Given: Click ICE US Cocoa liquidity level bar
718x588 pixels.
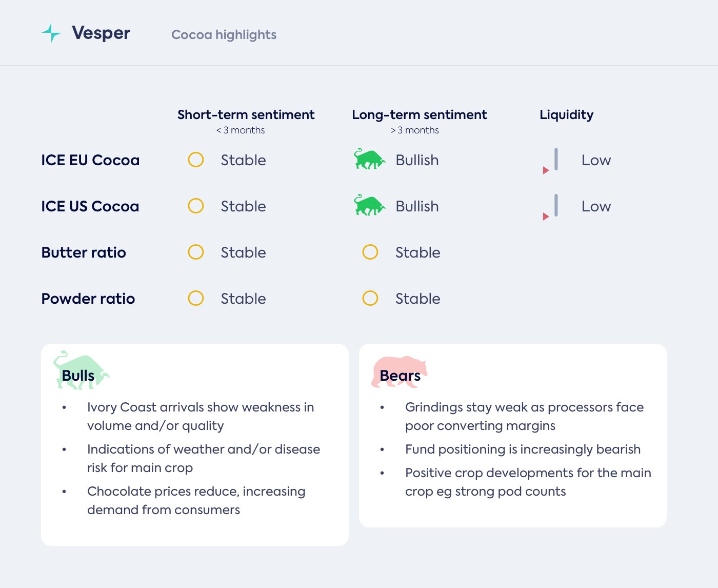Looking at the screenshot, I should 556,205.
